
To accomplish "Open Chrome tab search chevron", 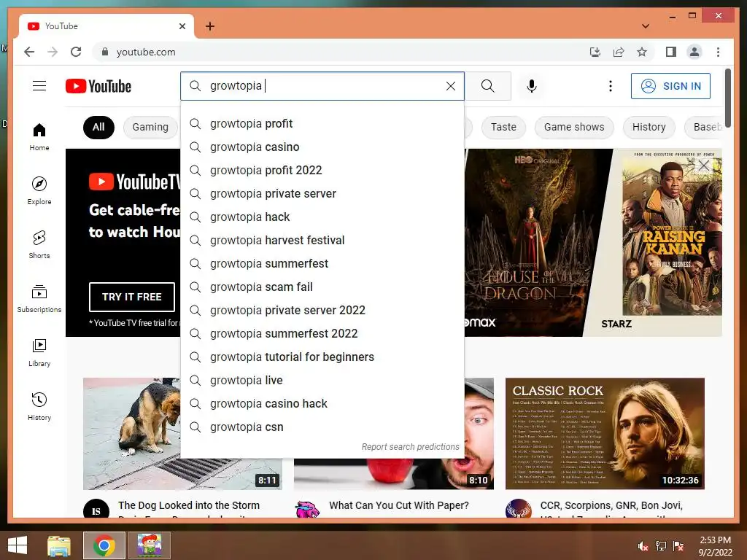I will pos(646,26).
